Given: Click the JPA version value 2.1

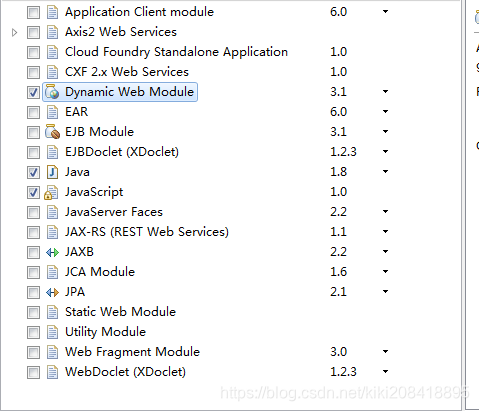Looking at the screenshot, I should point(338,292).
